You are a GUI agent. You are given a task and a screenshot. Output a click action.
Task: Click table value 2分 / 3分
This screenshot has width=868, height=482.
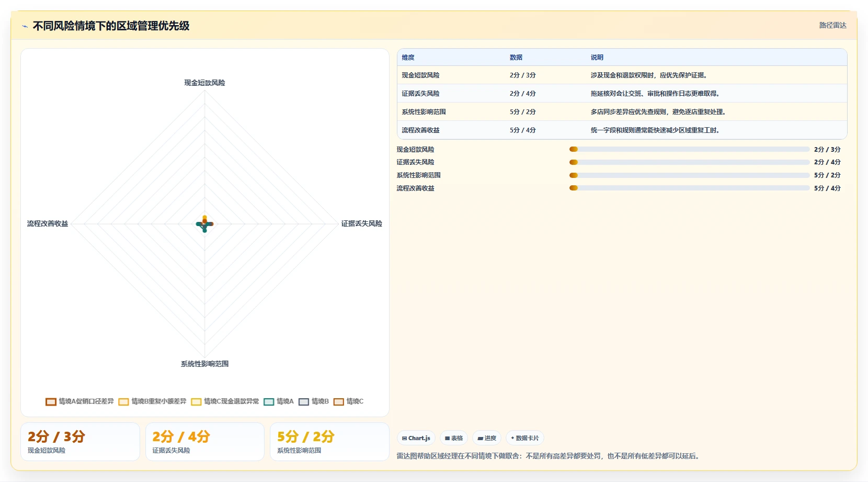(523, 75)
